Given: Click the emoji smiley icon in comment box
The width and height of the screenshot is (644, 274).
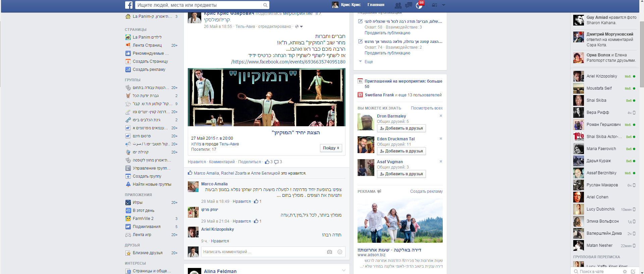Looking at the screenshot, I should pos(340,252).
